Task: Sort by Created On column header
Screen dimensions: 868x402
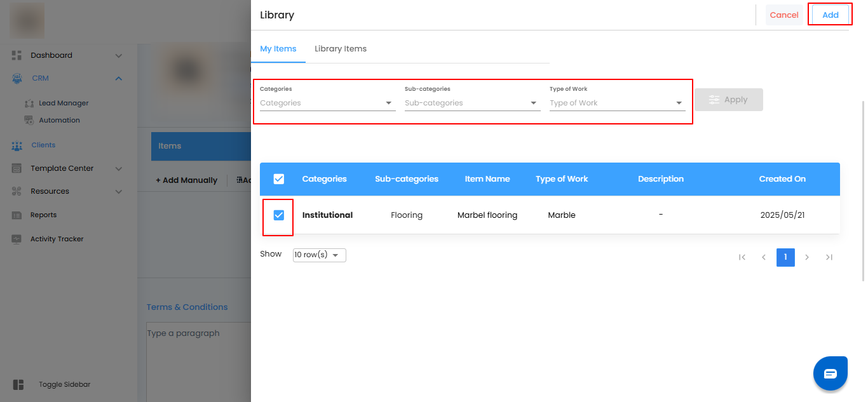Action: pyautogui.click(x=782, y=179)
